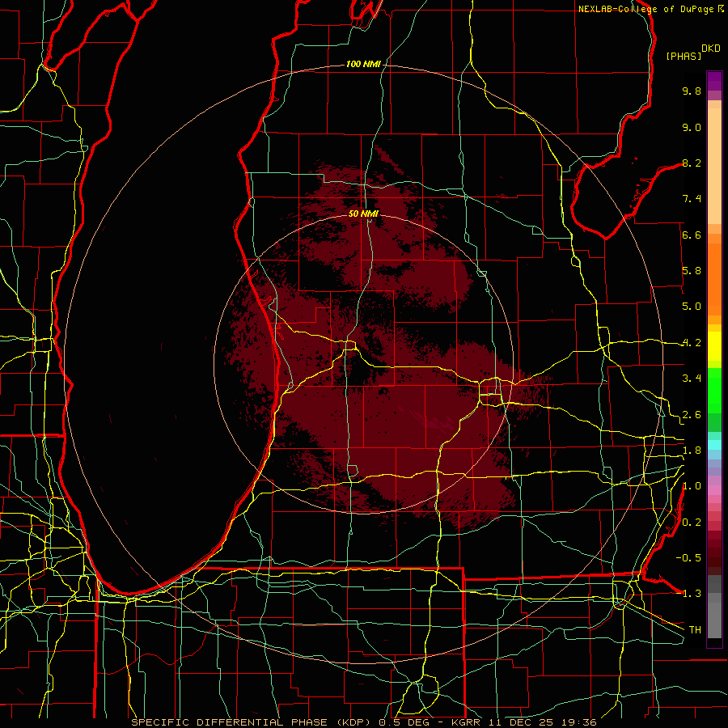This screenshot has height=728, width=728.
Task: Click the purple segment at the top of the color bar
Action: pos(714,81)
